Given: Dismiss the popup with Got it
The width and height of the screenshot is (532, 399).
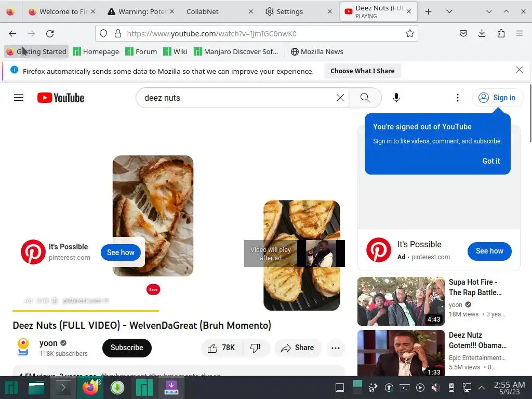Looking at the screenshot, I should [x=491, y=161].
